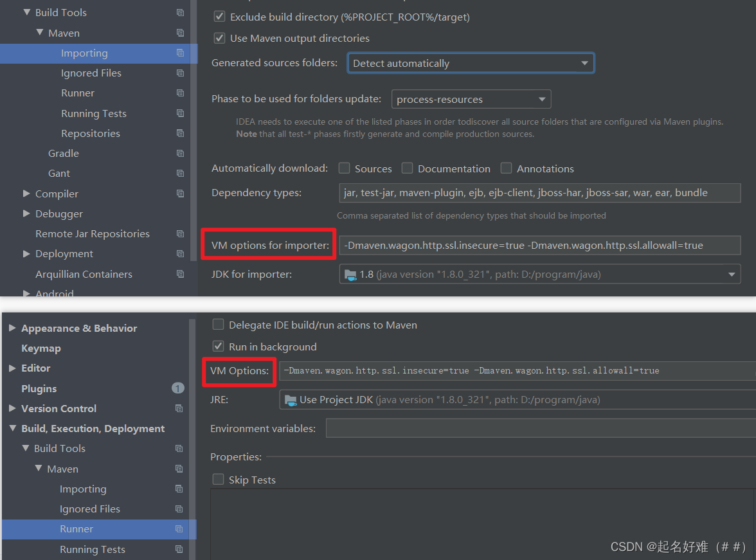
Task: Expand the Compiler settings node
Action: point(26,194)
